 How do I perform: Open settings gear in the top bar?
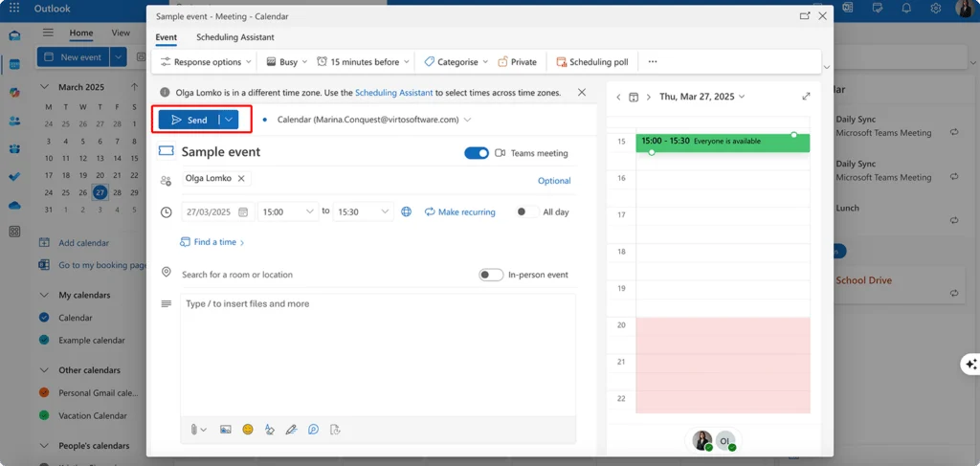936,9
